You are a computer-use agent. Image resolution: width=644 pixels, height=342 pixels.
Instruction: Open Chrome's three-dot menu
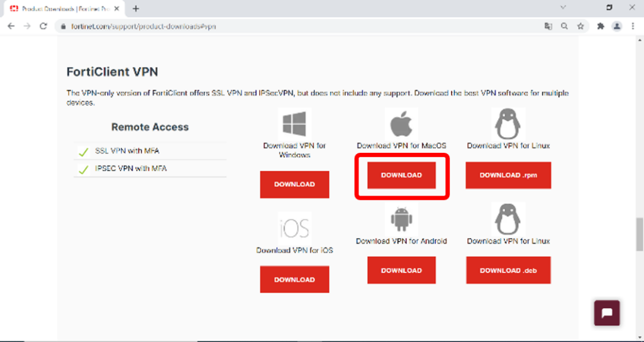tap(633, 26)
